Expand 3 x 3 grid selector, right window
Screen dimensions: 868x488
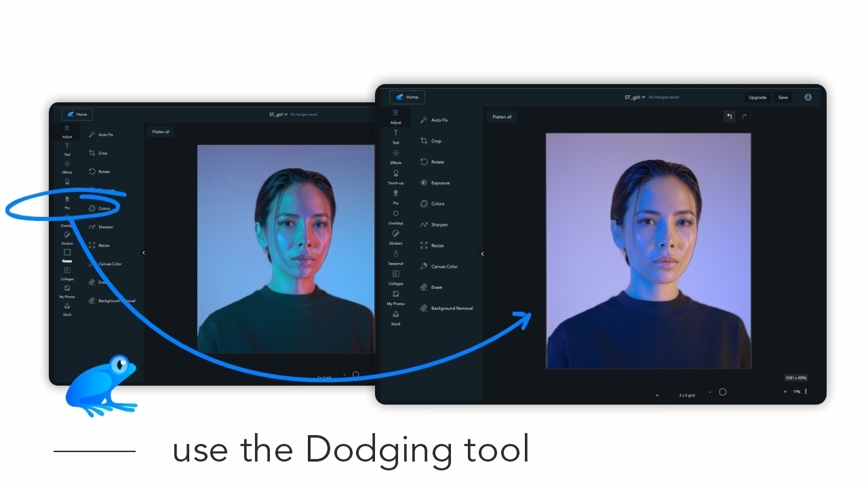(x=676, y=394)
